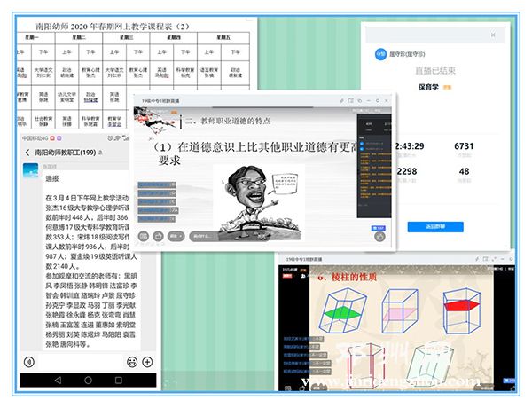Close the 直播已结束 dialog with X
The width and height of the screenshot is (532, 408).
[x=493, y=35]
